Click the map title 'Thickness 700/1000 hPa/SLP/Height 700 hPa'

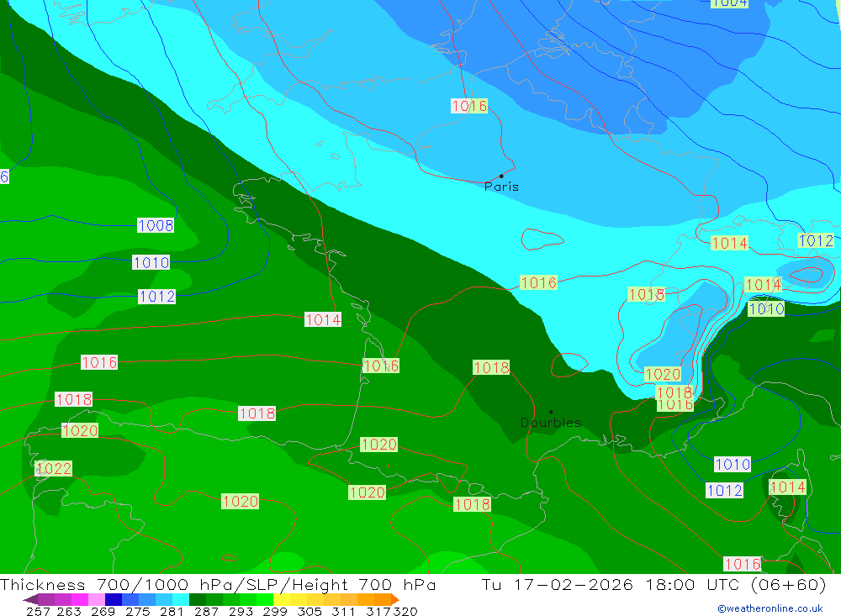(218, 584)
